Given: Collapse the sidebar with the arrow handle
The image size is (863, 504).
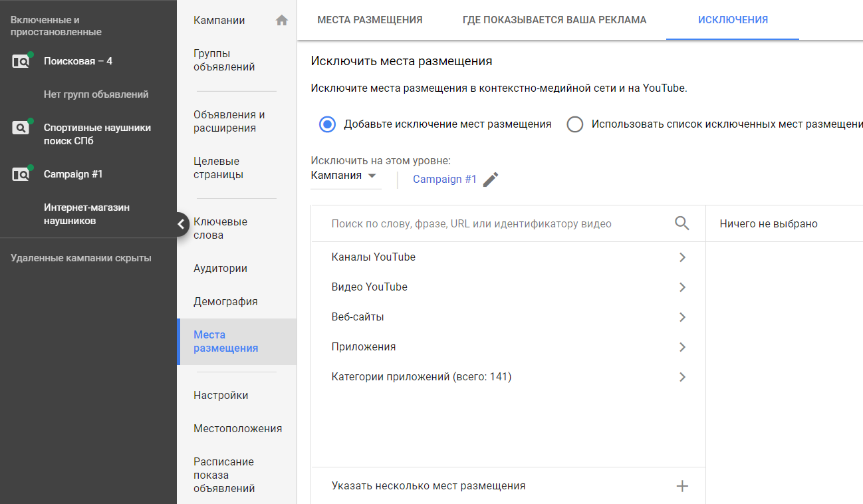Looking at the screenshot, I should click(182, 224).
